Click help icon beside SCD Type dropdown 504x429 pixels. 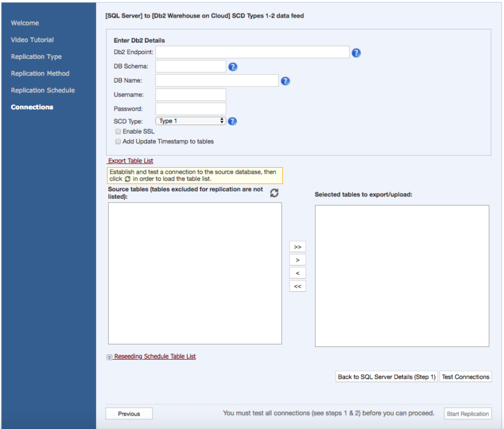pyautogui.click(x=232, y=122)
